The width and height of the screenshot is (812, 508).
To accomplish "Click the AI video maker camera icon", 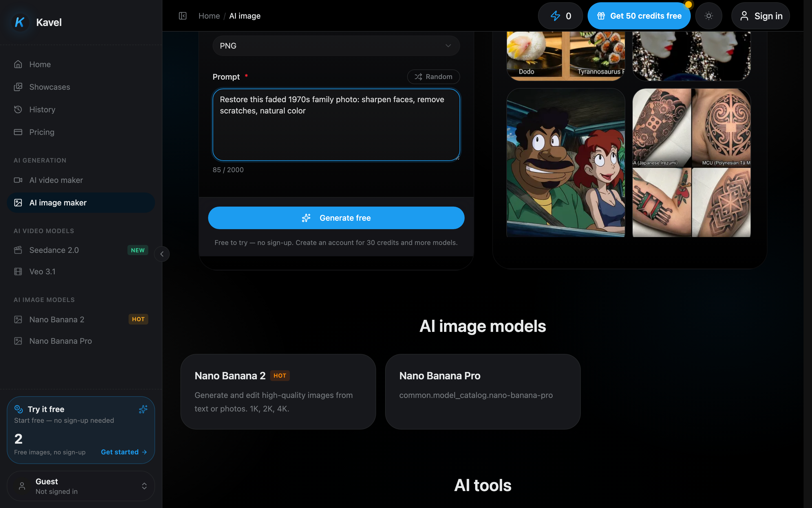I will pyautogui.click(x=18, y=180).
